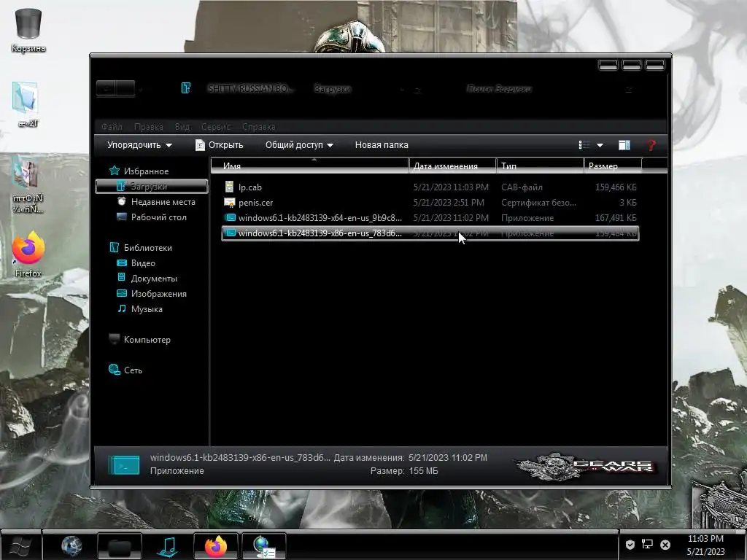Select the Документы library label
This screenshot has height=560, width=747.
click(x=154, y=278)
